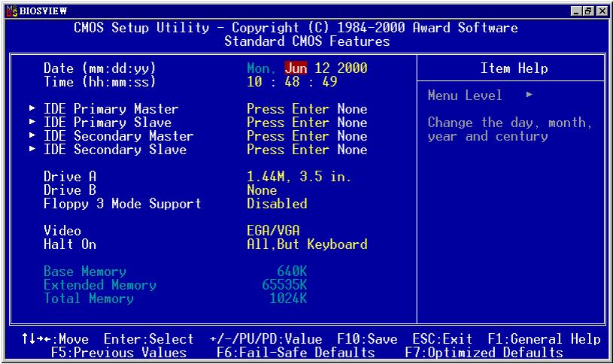
Task: Select the Halt On setting label
Action: click(x=70, y=244)
